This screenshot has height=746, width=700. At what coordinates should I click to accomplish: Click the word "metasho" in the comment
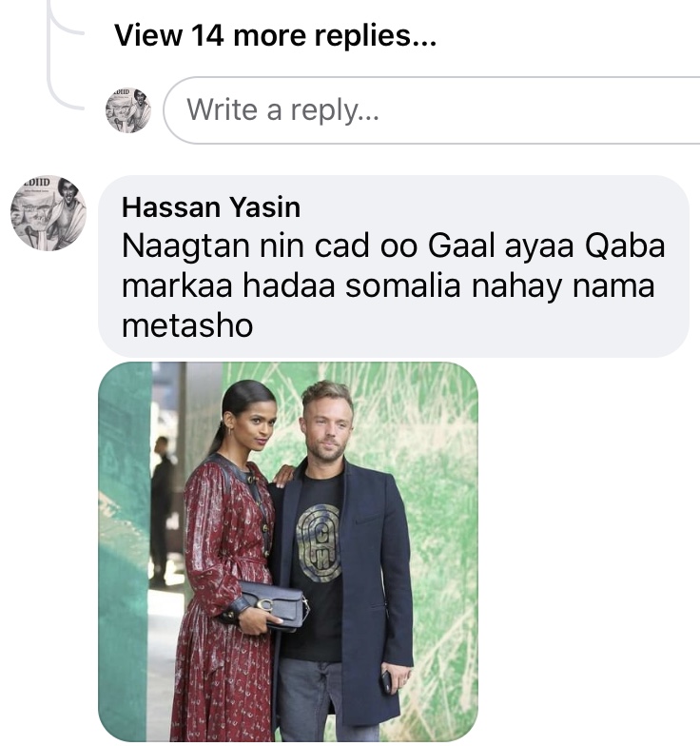tap(187, 325)
